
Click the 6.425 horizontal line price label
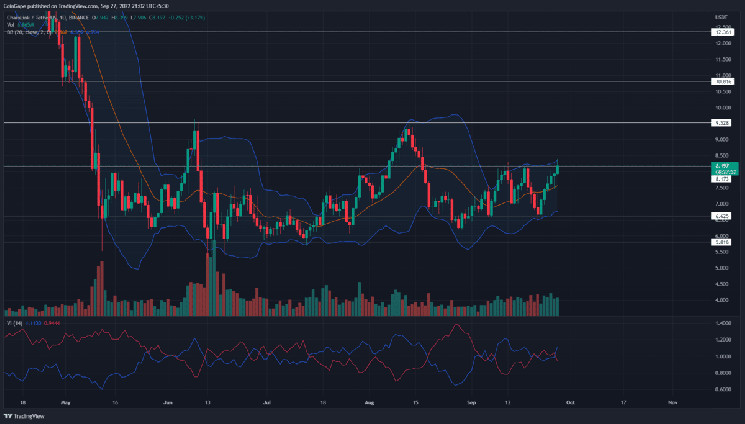click(723, 216)
